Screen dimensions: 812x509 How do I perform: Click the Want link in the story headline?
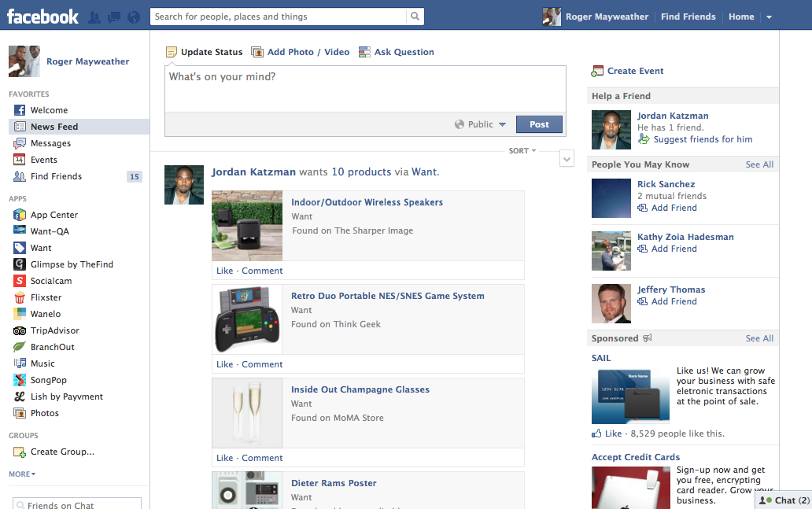(x=424, y=172)
